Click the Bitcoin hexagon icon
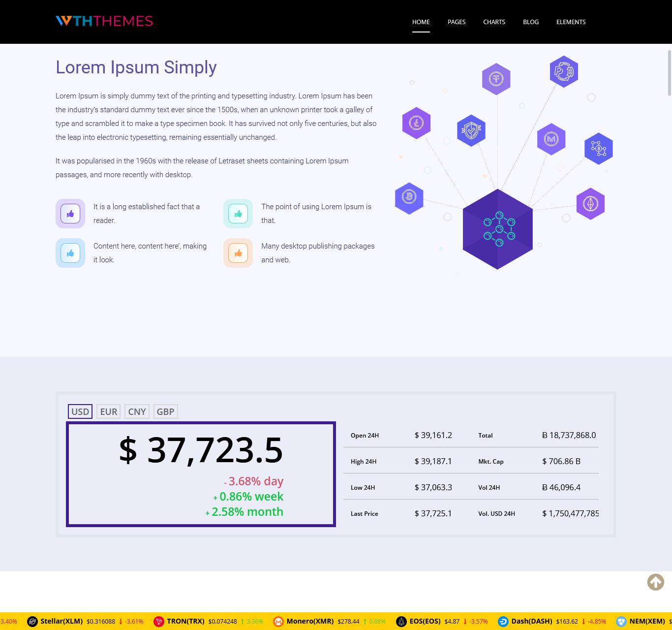Screen dimensions: 672x630 409,198
